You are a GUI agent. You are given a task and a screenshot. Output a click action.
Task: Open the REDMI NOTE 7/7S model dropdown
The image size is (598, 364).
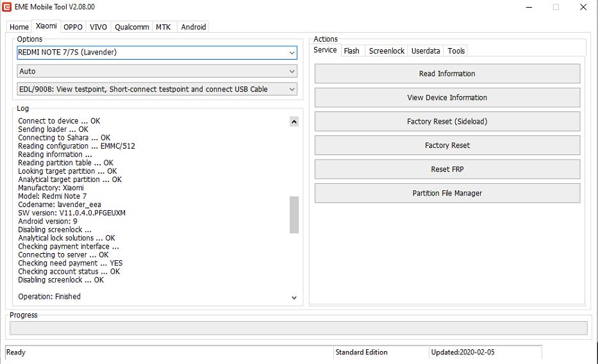point(157,53)
